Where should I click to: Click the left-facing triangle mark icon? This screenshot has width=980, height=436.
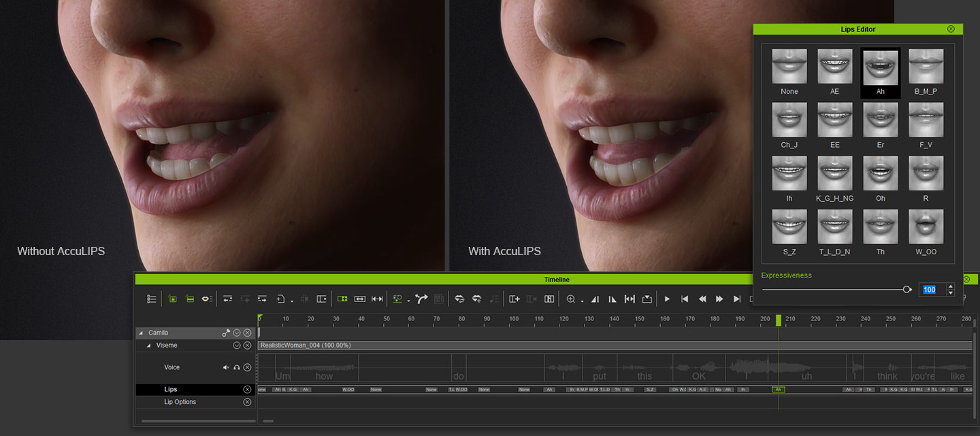(595, 299)
